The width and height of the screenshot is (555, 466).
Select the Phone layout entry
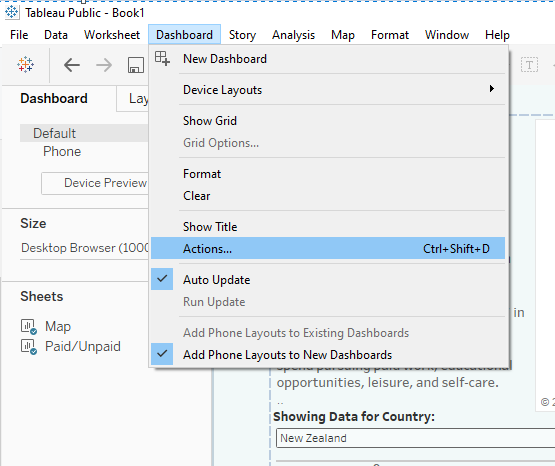tap(62, 151)
